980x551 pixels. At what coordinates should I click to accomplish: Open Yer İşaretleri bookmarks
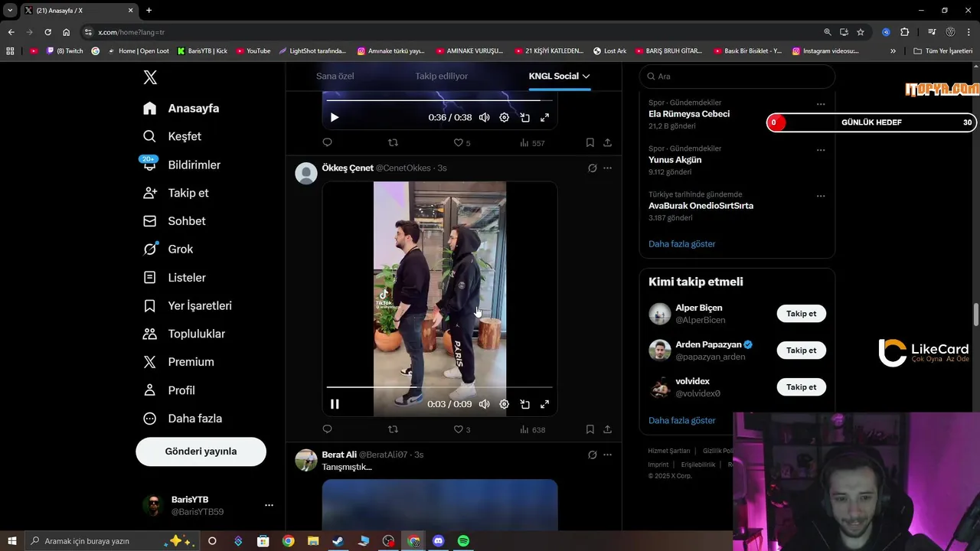[188, 305]
